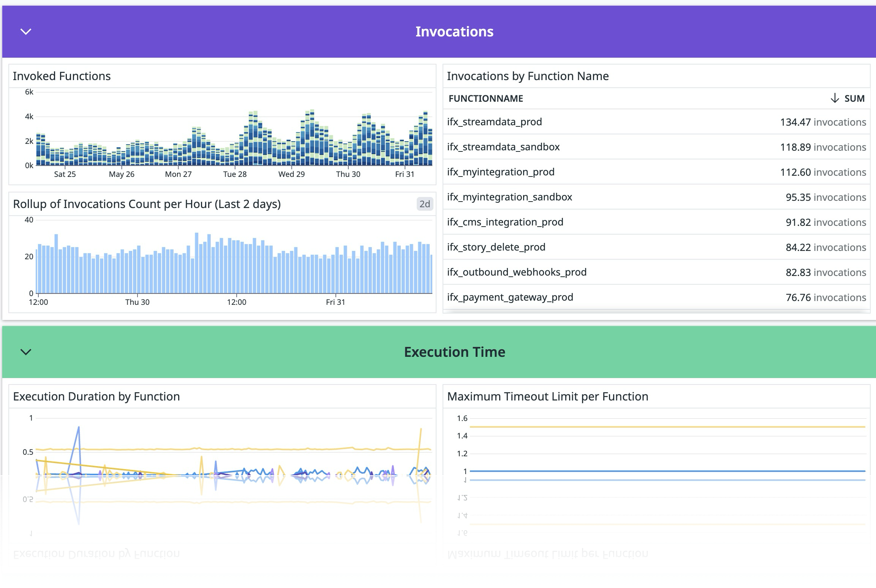Click the FUNCTIONNAME column header
This screenshot has height=588, width=876.
(486, 98)
